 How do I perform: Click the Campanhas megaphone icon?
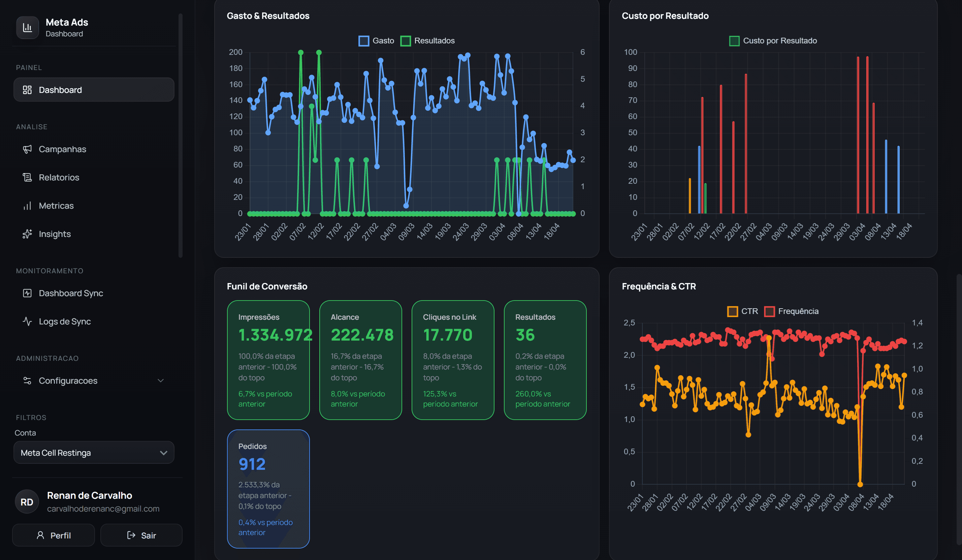click(27, 149)
